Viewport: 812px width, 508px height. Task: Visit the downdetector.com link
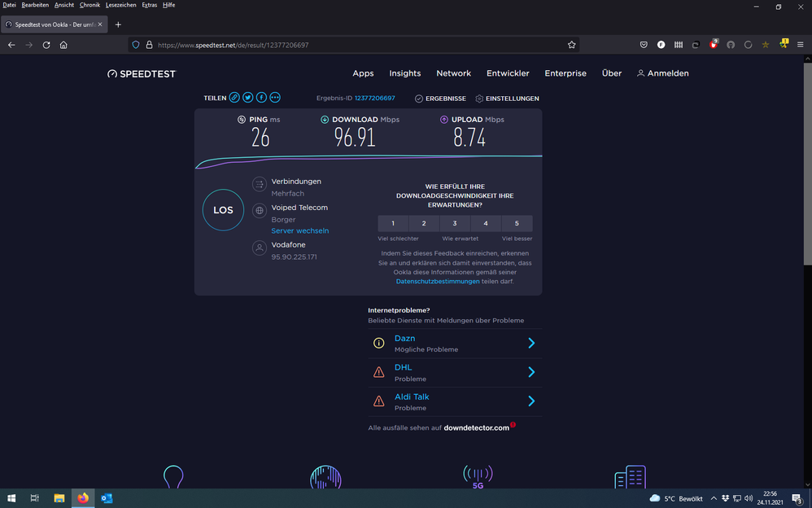pyautogui.click(x=477, y=428)
